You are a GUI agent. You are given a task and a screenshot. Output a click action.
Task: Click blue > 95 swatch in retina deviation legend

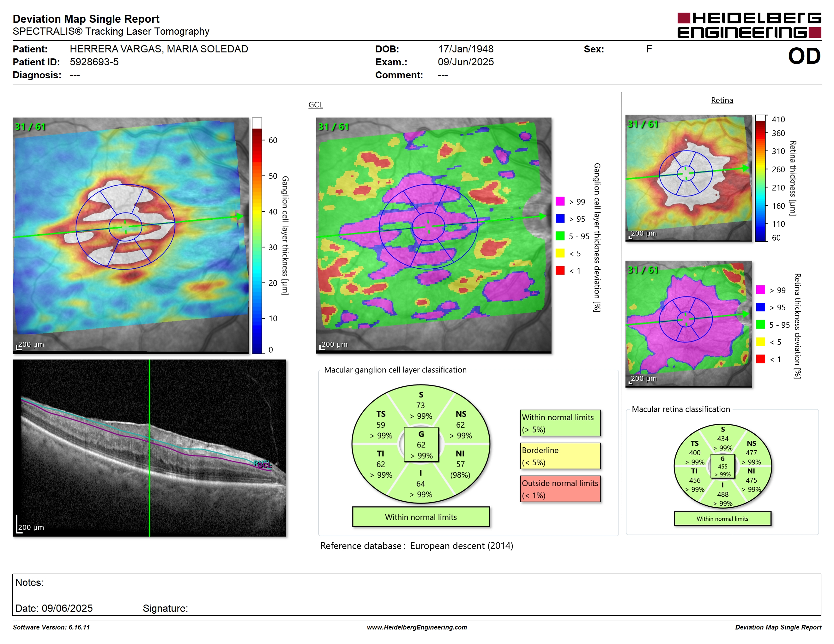pyautogui.click(x=760, y=307)
